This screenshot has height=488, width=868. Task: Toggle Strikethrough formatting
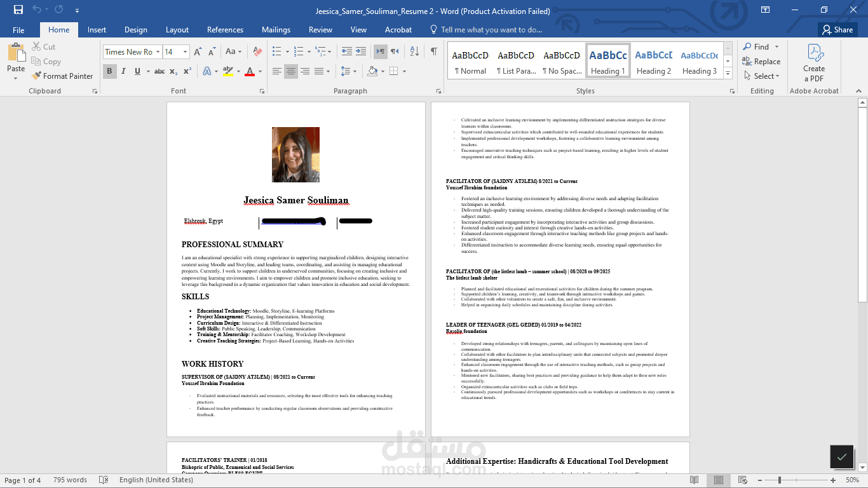pos(159,71)
